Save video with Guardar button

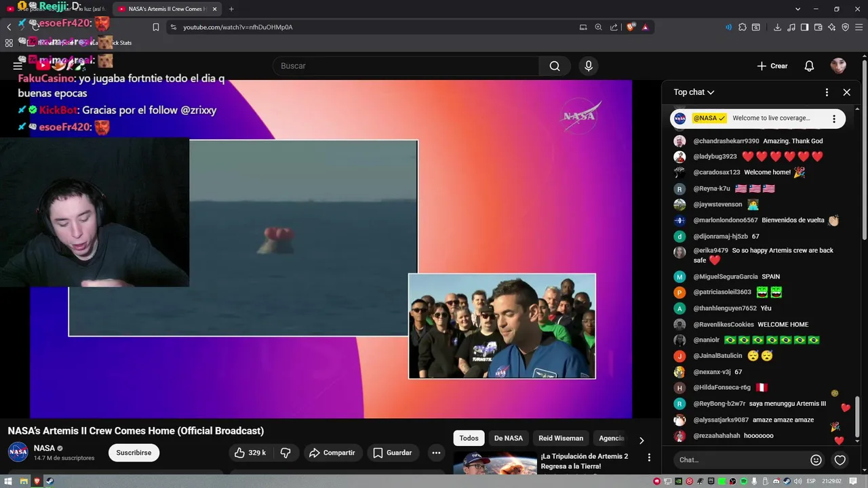click(393, 453)
